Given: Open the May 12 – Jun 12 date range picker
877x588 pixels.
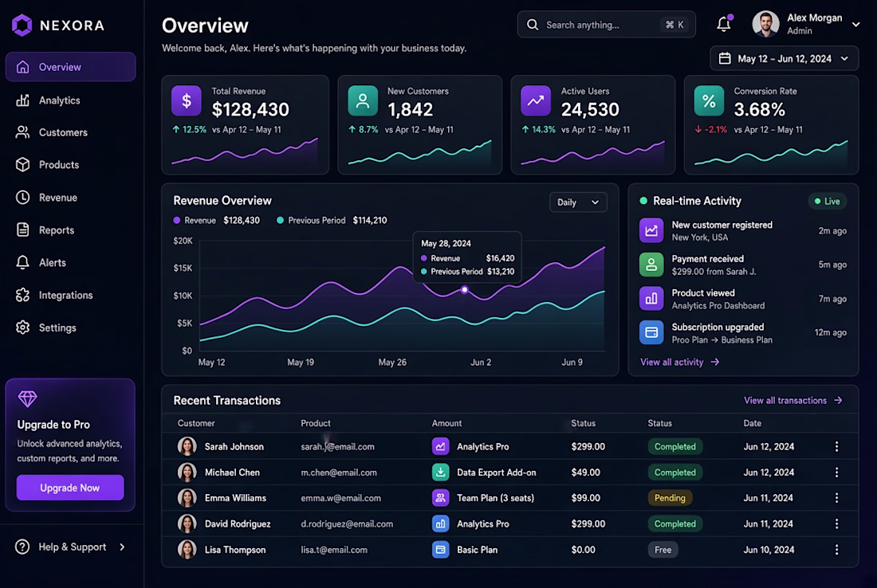Looking at the screenshot, I should pyautogui.click(x=785, y=58).
